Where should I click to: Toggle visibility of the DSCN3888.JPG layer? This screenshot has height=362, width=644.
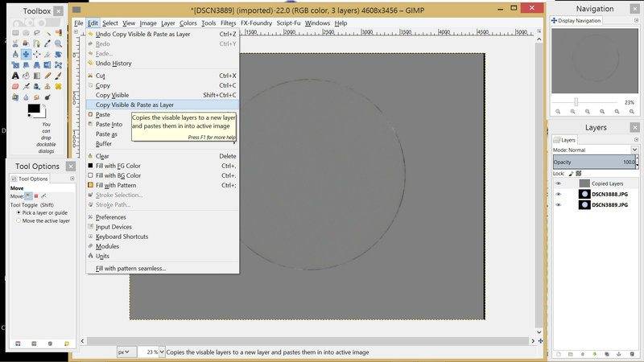click(x=558, y=194)
